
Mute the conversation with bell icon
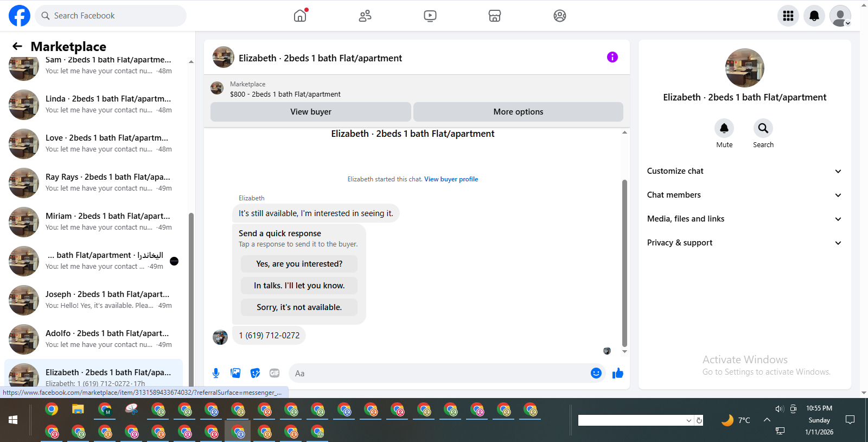tap(724, 128)
